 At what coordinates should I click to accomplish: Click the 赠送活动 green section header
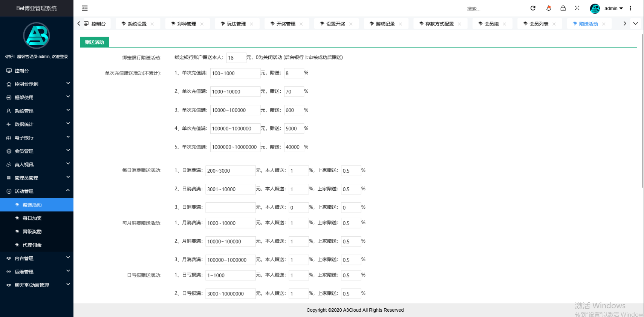pyautogui.click(x=95, y=42)
